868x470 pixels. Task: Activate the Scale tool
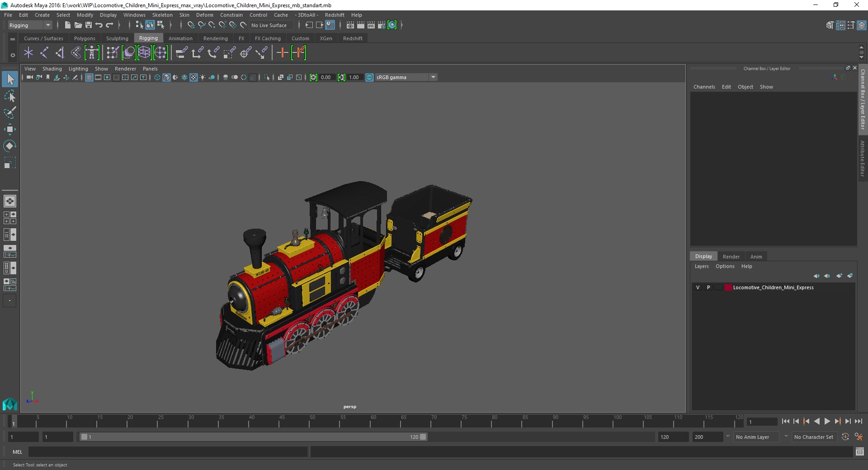click(x=10, y=163)
